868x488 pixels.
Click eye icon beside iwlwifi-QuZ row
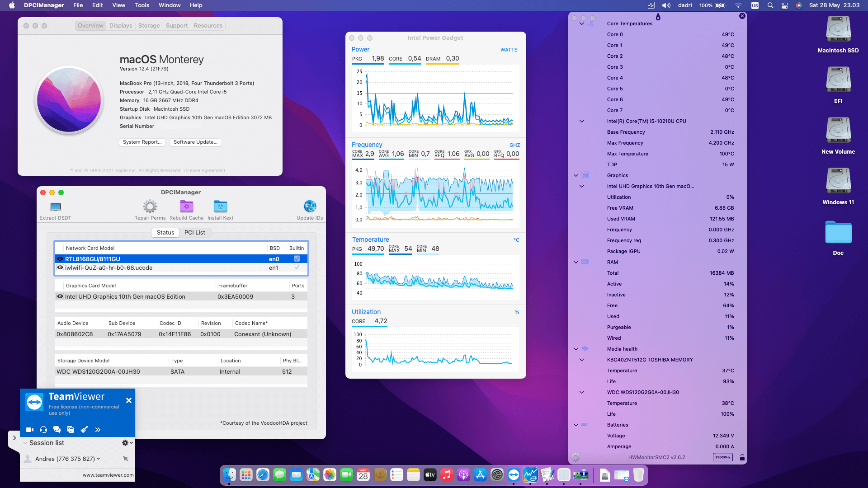(60, 267)
